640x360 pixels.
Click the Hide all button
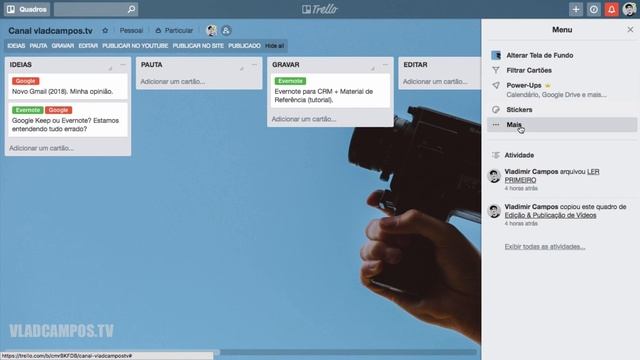click(x=275, y=46)
